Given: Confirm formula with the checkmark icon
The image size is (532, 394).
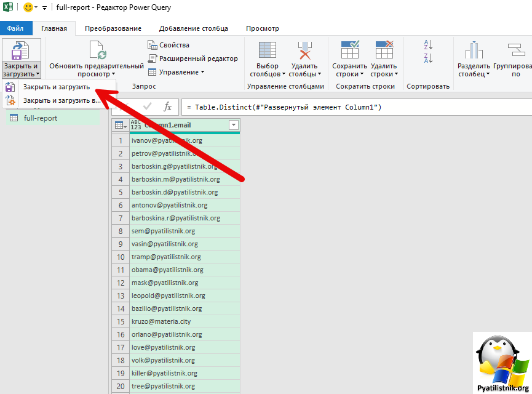Looking at the screenshot, I should 147,107.
